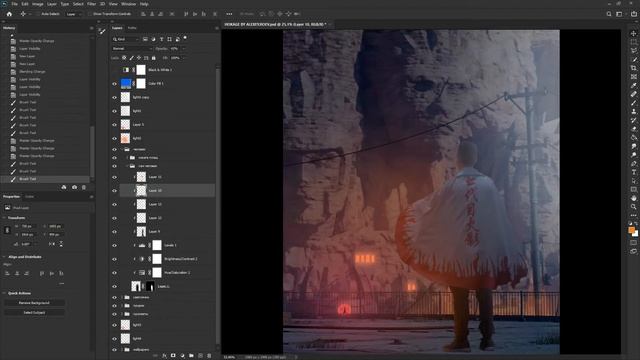Add a layer style with the fx icon

(164, 356)
